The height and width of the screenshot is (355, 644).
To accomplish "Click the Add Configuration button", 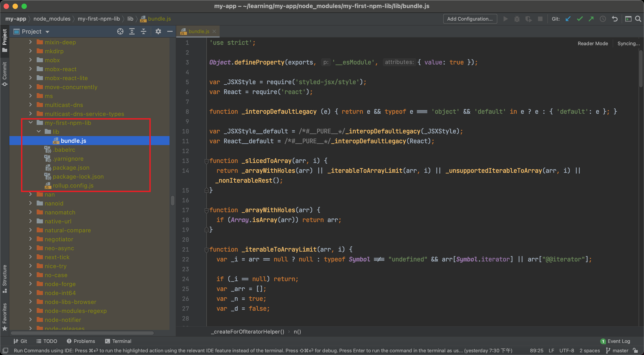I will tap(470, 19).
